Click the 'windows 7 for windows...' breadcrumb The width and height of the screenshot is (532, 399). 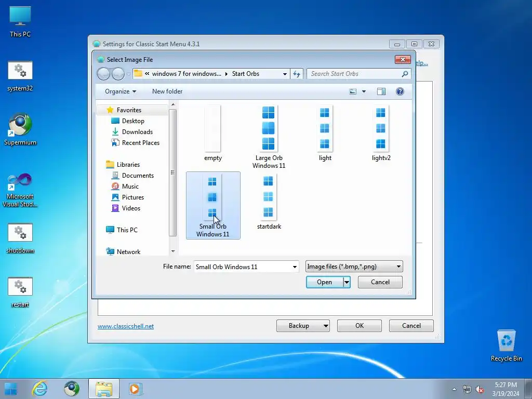(187, 74)
